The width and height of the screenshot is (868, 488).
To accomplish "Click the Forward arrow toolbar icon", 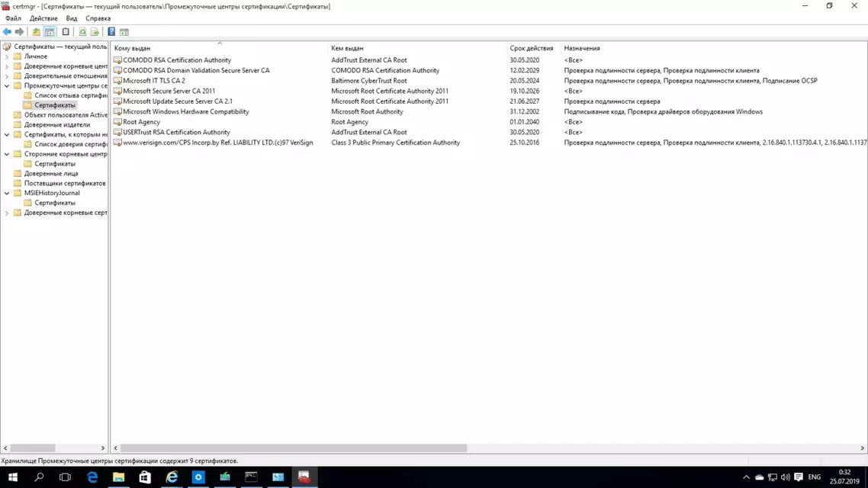I will pyautogui.click(x=19, y=32).
